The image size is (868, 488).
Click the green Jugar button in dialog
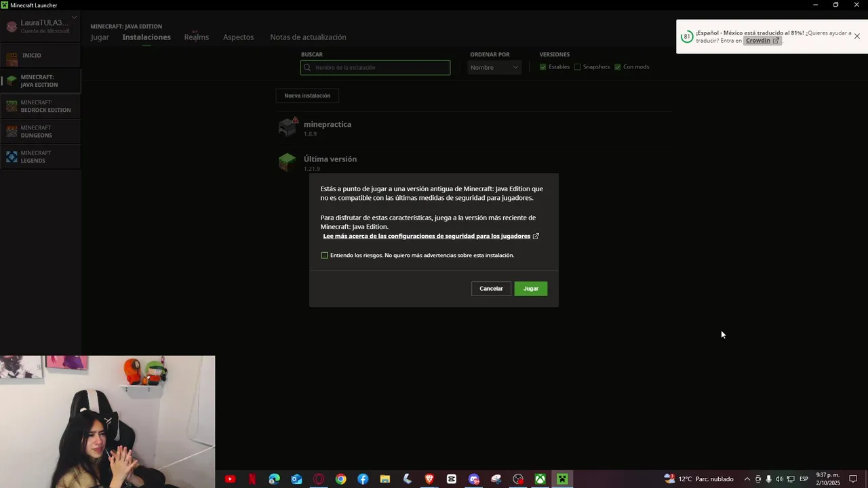click(x=531, y=289)
